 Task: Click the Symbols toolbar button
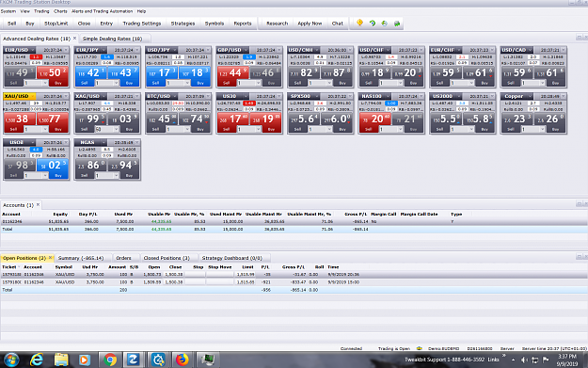(x=215, y=24)
